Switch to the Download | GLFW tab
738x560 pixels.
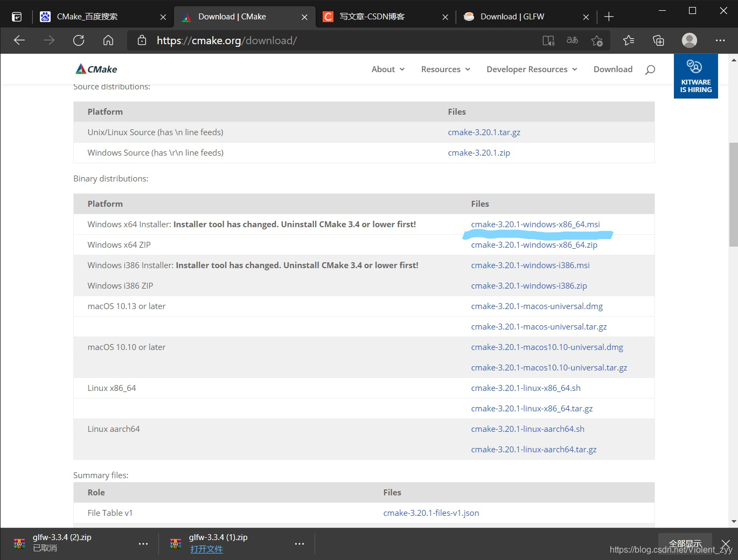tap(525, 17)
